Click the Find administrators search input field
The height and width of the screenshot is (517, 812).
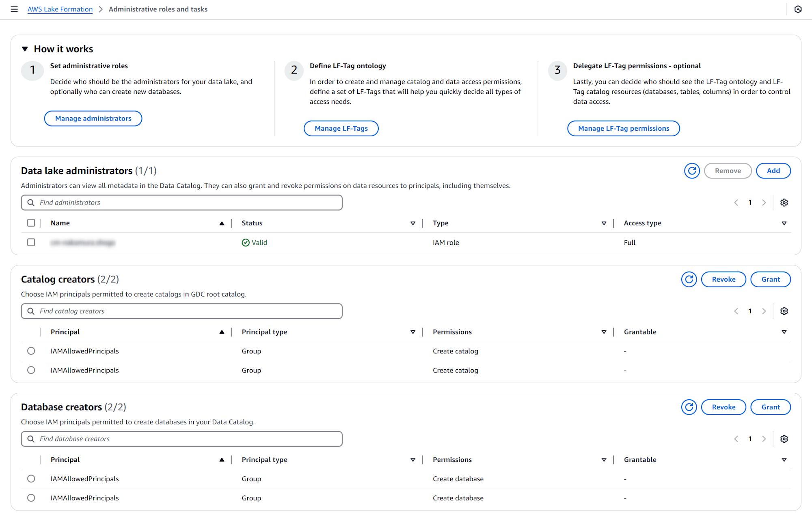point(182,202)
